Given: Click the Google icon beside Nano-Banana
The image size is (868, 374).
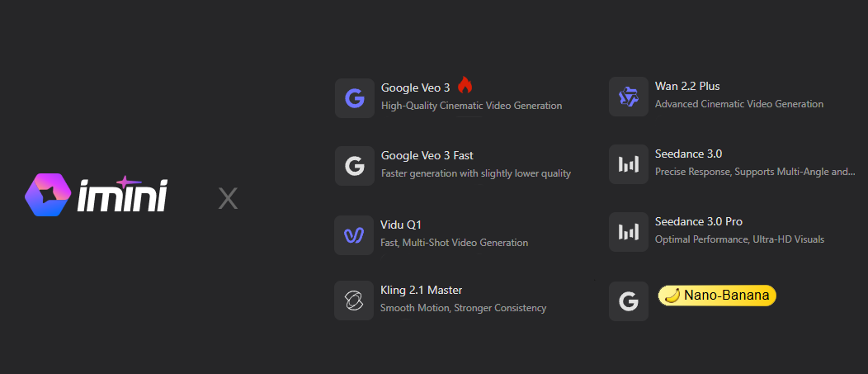Looking at the screenshot, I should 629,301.
